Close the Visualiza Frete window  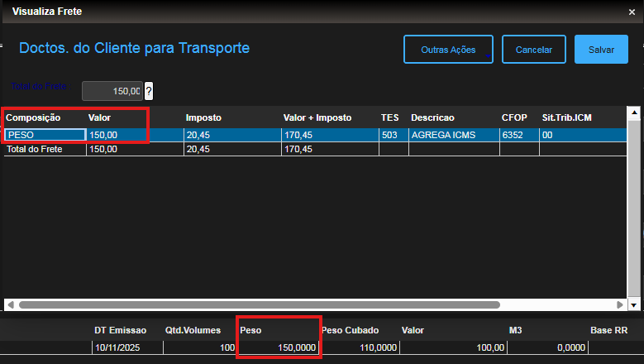632,12
